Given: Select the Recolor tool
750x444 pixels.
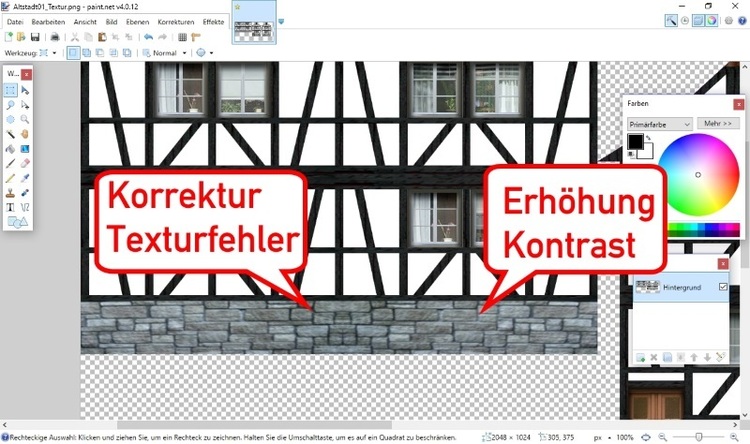Looking at the screenshot, I should [25, 193].
